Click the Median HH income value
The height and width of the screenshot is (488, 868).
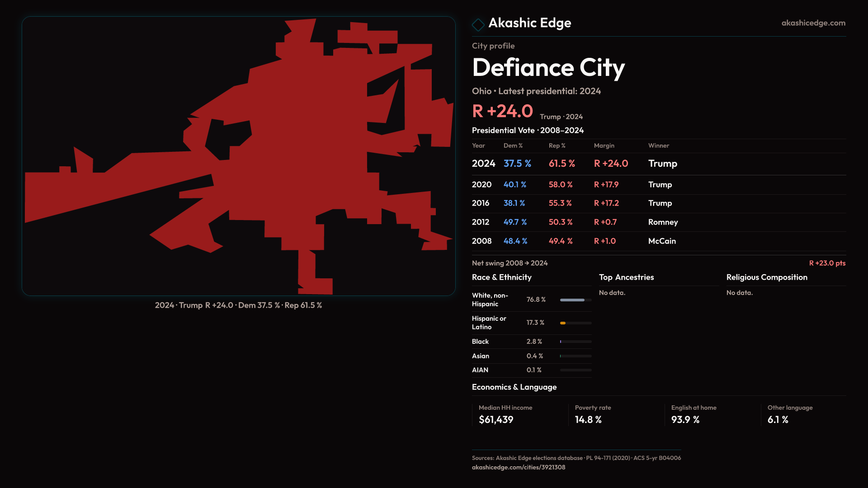496,420
